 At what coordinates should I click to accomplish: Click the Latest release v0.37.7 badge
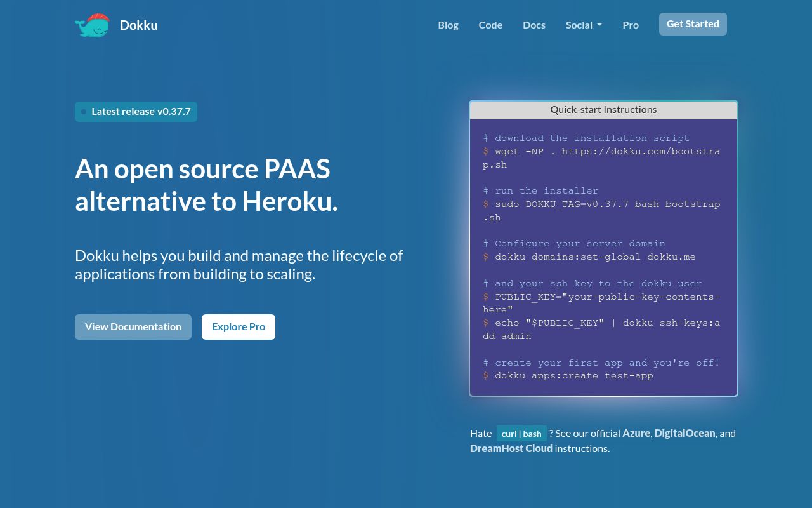[x=136, y=112]
